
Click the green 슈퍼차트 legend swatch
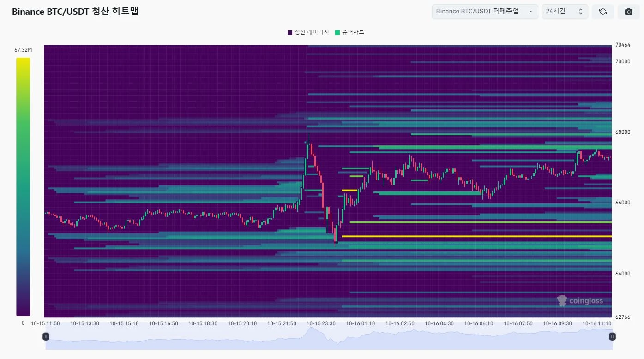point(337,32)
